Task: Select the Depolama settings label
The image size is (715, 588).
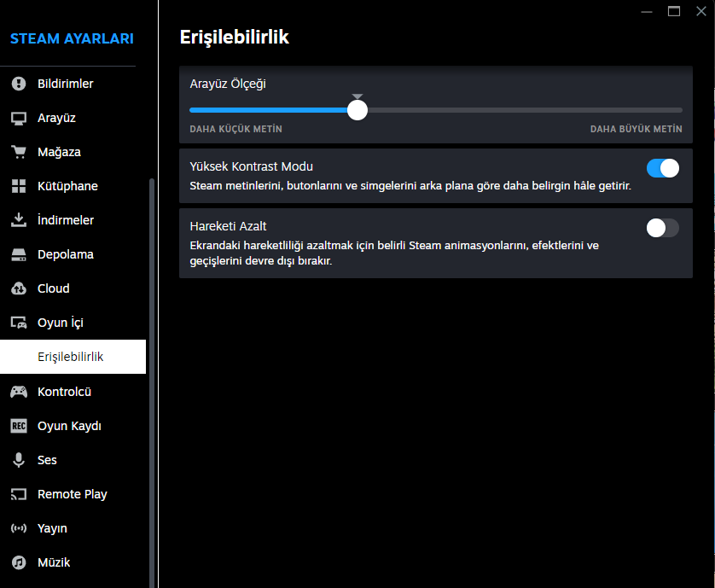Action: click(66, 254)
